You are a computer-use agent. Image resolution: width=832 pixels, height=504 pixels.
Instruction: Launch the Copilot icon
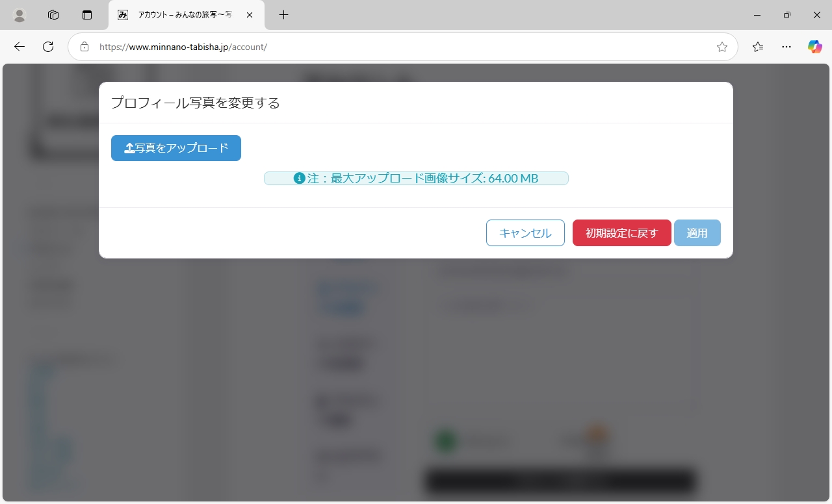[815, 47]
